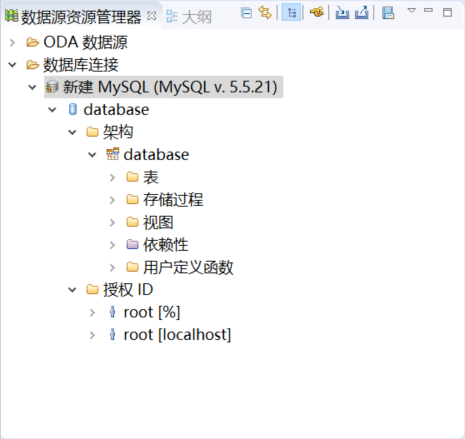Click the new connection profile icon
The image size is (465, 439).
coord(316,12)
